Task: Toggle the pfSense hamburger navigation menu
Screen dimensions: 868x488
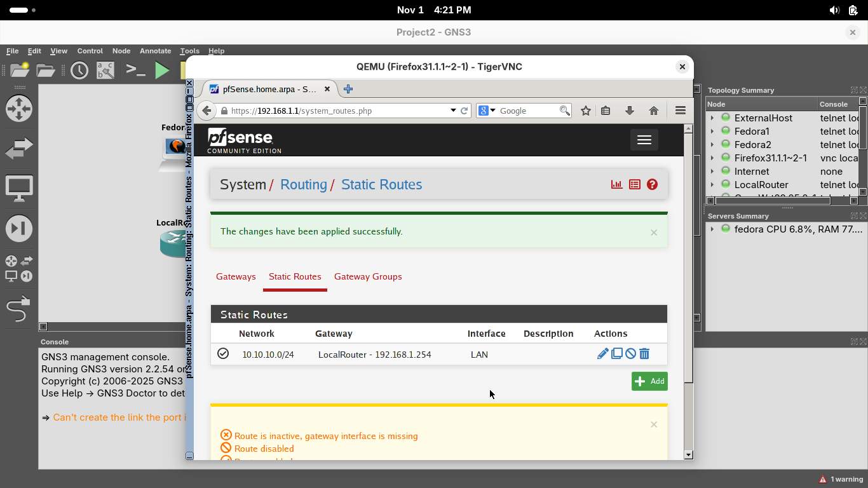Action: point(644,140)
